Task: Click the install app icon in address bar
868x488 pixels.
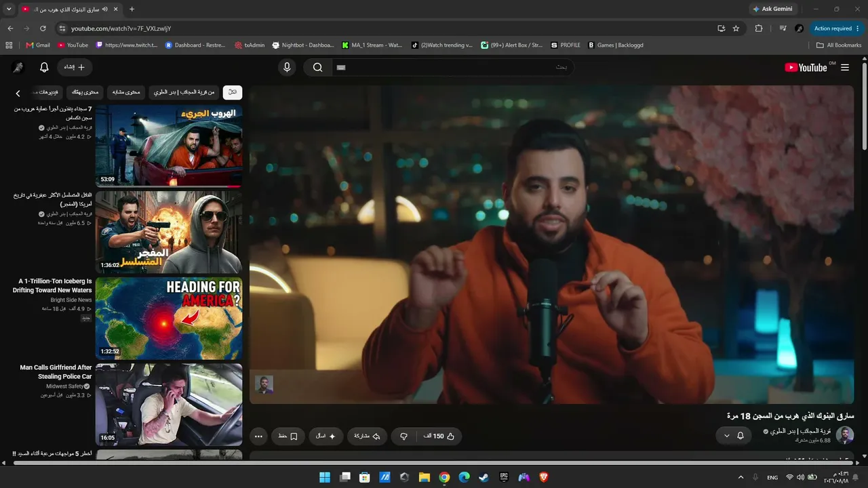Action: [x=721, y=28]
